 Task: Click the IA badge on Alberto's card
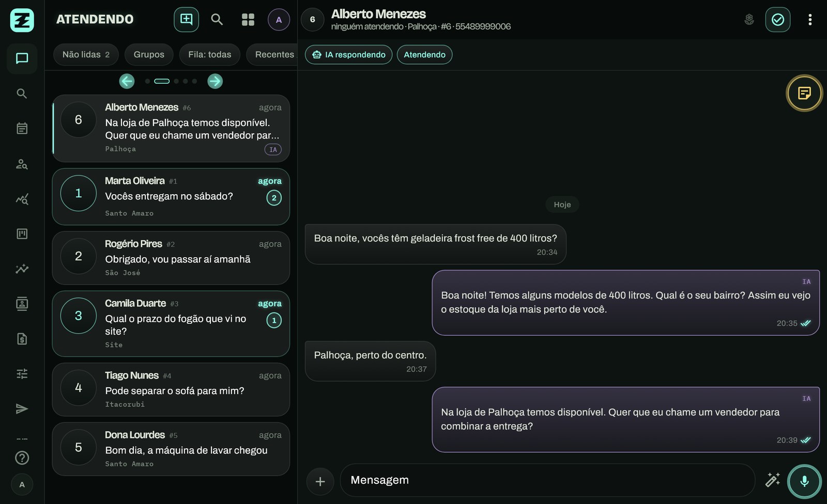click(x=273, y=149)
